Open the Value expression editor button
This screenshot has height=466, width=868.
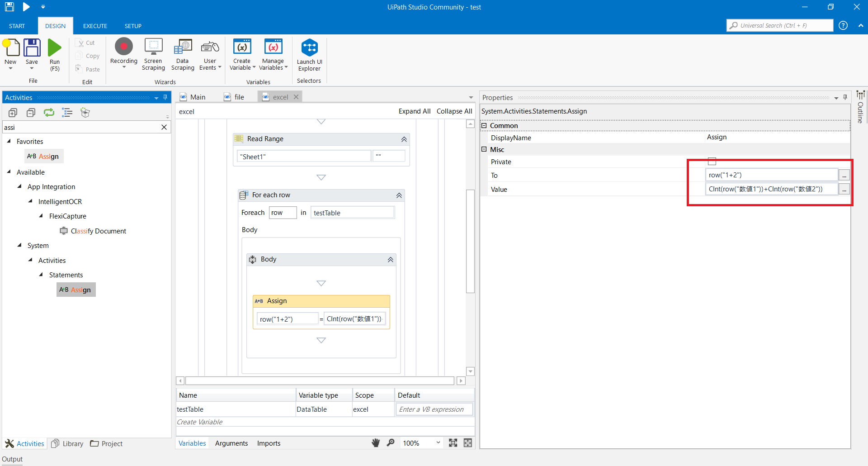pyautogui.click(x=844, y=189)
